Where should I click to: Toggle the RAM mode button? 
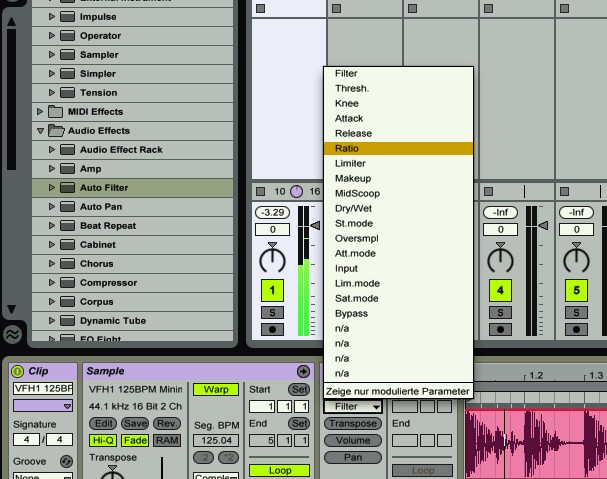pyautogui.click(x=167, y=440)
